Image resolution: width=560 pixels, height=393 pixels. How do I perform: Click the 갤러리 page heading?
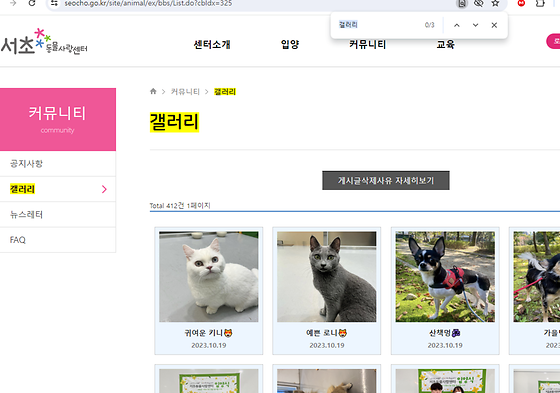(x=174, y=122)
